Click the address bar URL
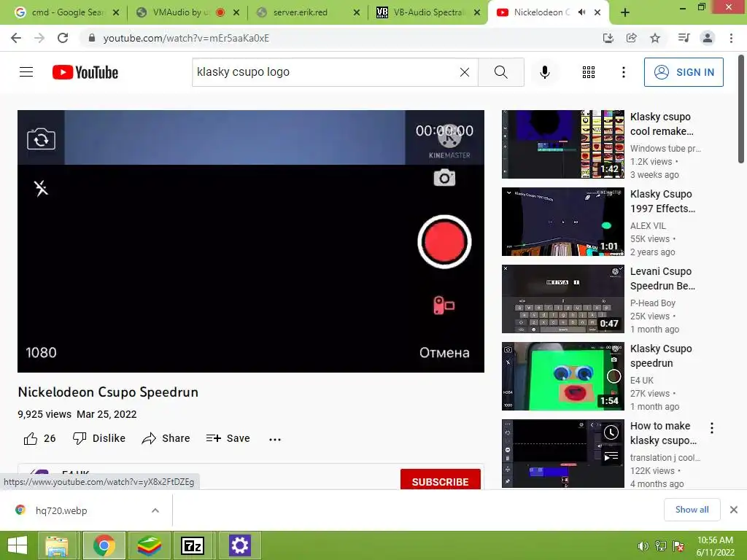The image size is (747, 560). [186, 38]
